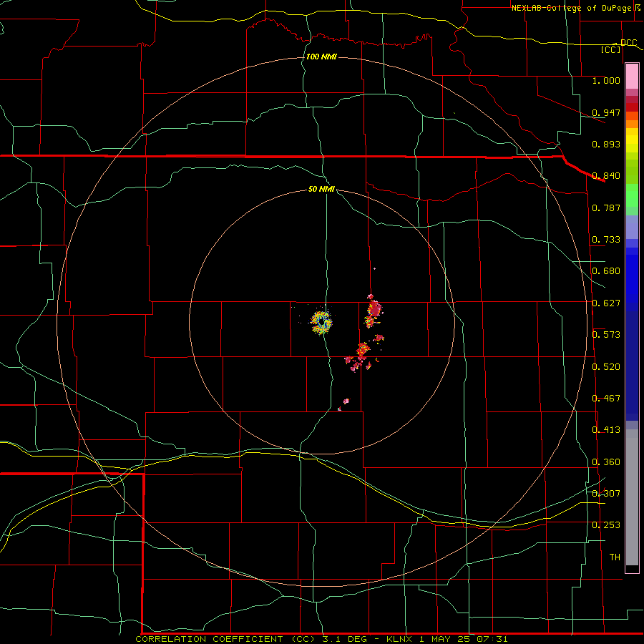Select the 0.307 scale value
Viewport: 644px width, 644px height.
(606, 493)
